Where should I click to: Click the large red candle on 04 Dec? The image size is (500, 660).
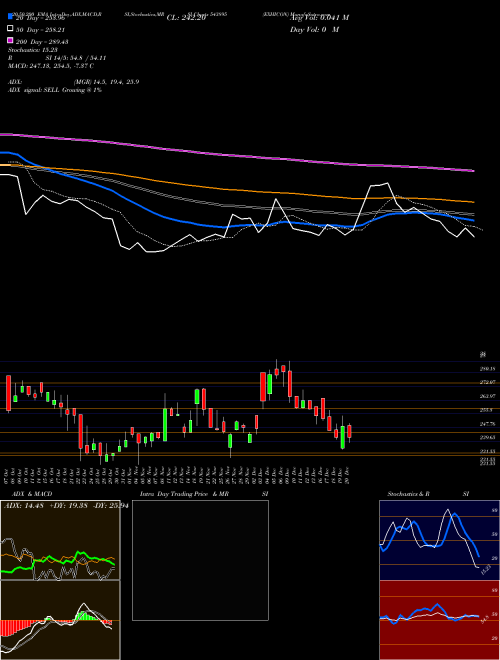[x=263, y=386]
